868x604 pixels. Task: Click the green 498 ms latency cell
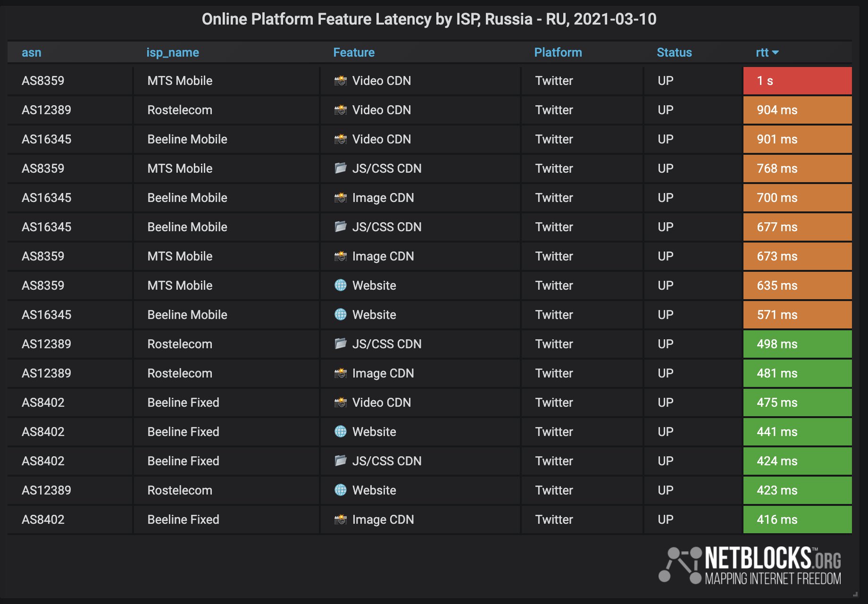pyautogui.click(x=797, y=344)
